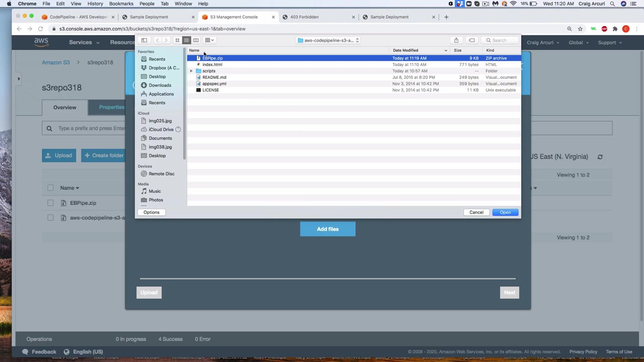Screen dimensions: 644x362
Task: Check the aws-codepipeline-s3 object checkbox
Action: (x=50, y=218)
